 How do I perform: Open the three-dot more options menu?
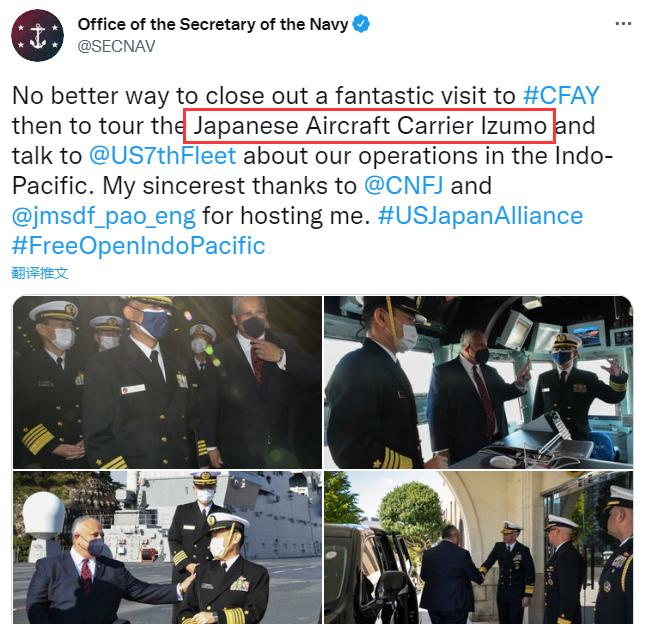(623, 24)
